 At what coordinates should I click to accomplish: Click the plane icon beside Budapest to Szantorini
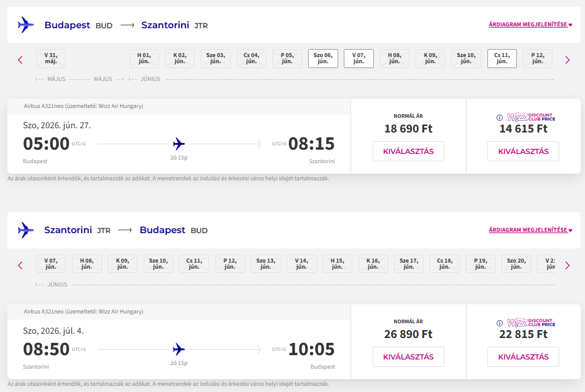click(26, 25)
